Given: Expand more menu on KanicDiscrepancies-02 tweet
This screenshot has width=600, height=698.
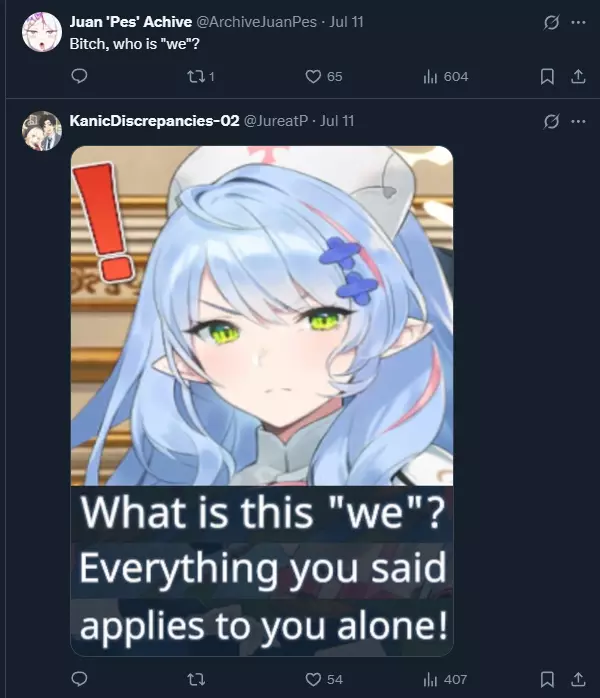Looking at the screenshot, I should tap(578, 121).
